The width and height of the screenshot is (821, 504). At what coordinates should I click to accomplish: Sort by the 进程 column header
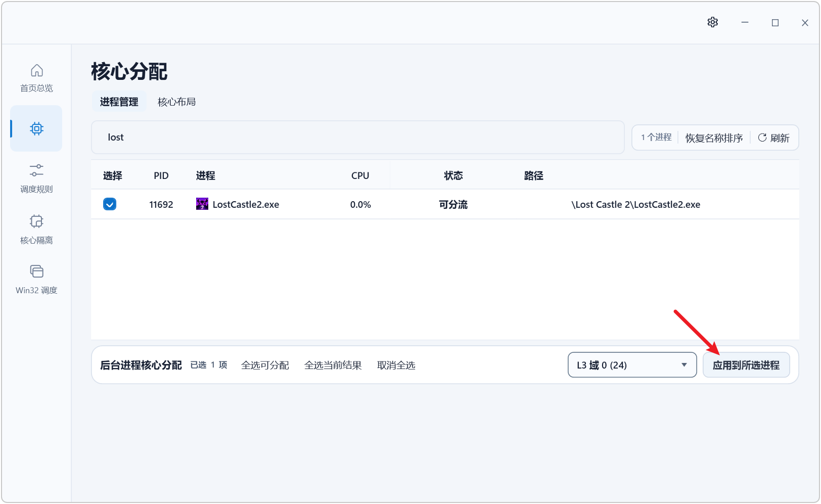pos(205,175)
